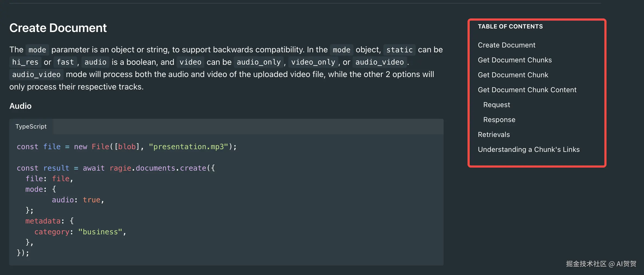The width and height of the screenshot is (644, 275).
Task: Click the video_only inline code term
Action: tap(313, 62)
